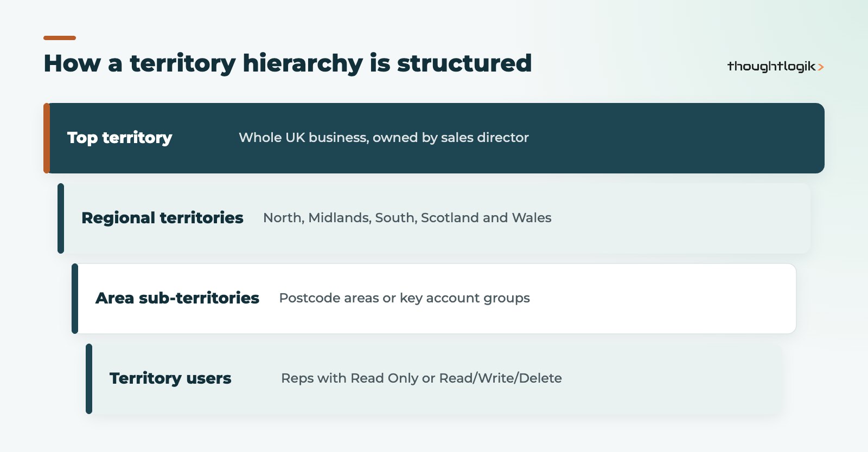Select the "Regional territories" label
The image size is (868, 452).
tap(162, 218)
